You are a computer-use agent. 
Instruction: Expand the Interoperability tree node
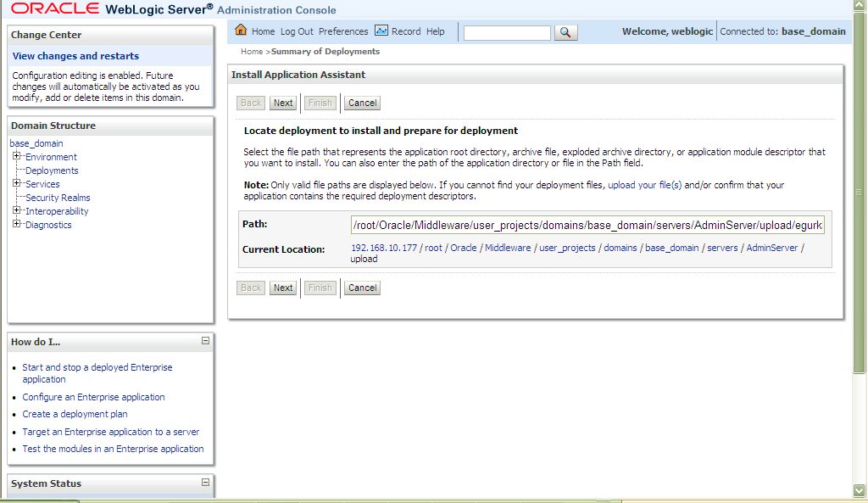[17, 210]
